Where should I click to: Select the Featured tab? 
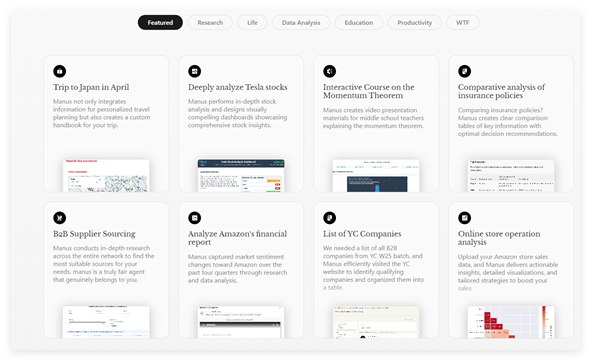point(160,23)
